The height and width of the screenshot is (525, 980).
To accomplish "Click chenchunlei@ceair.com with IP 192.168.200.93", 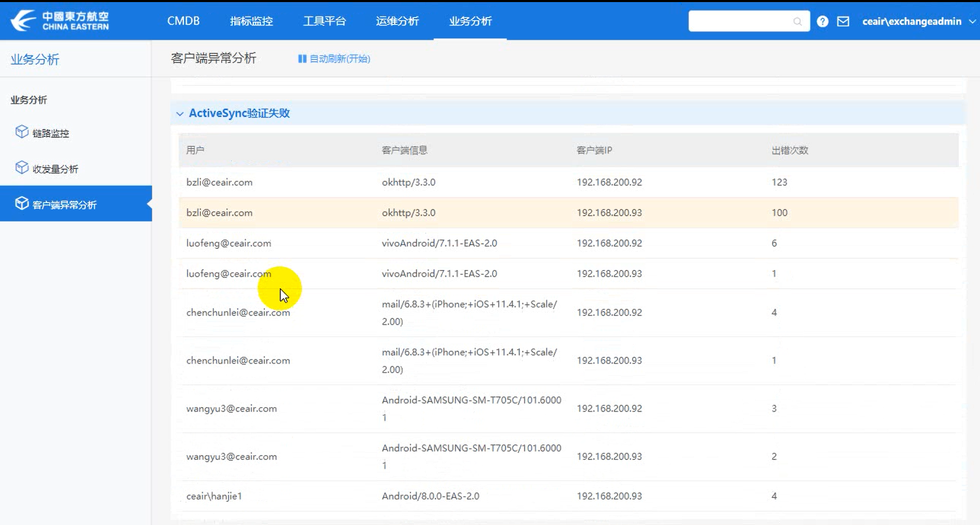I will click(238, 361).
